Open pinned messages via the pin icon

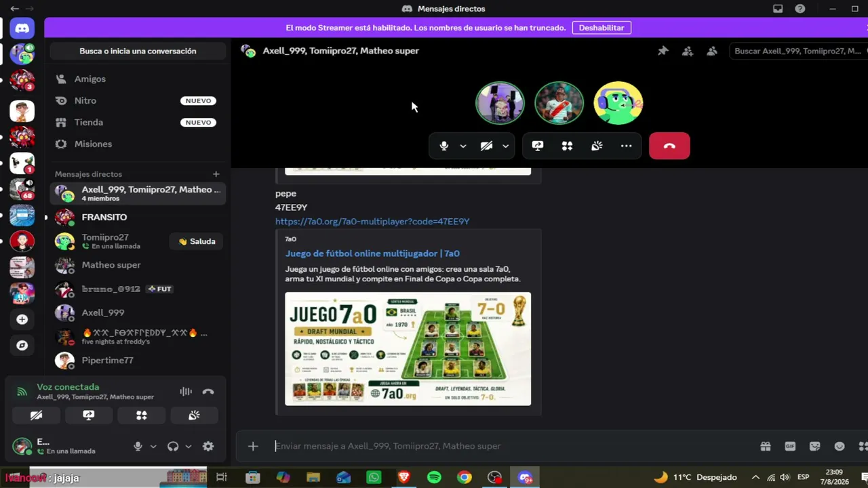[663, 51]
